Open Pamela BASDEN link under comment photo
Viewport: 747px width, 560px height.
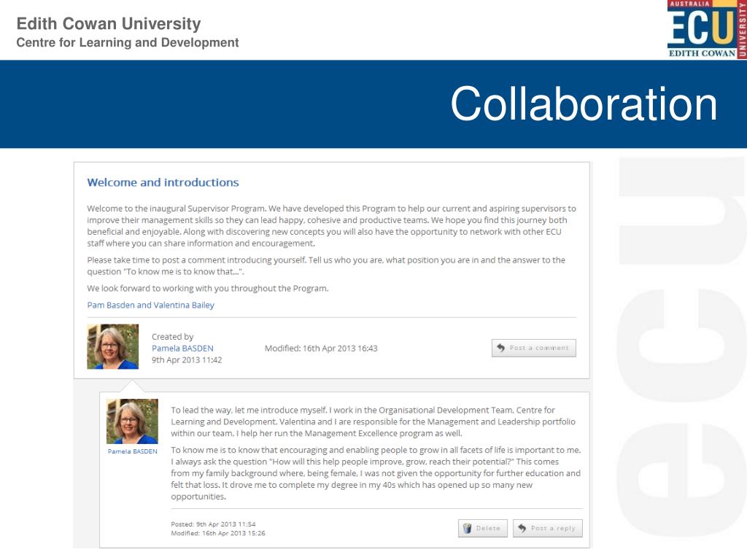(133, 451)
